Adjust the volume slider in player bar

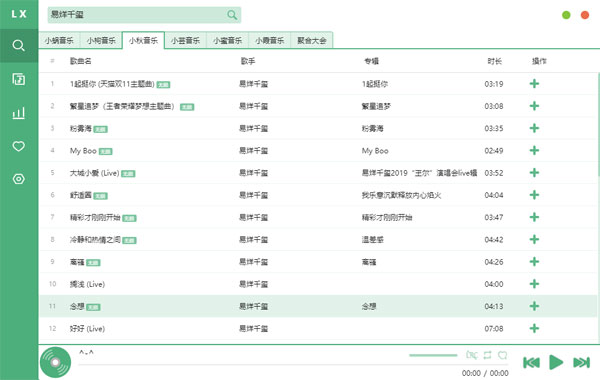[433, 355]
